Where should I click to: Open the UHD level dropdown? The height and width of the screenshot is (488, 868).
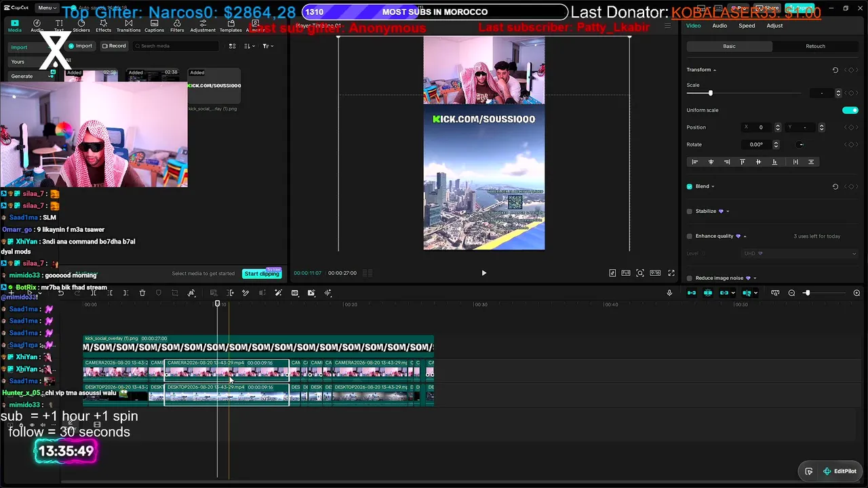[800, 253]
